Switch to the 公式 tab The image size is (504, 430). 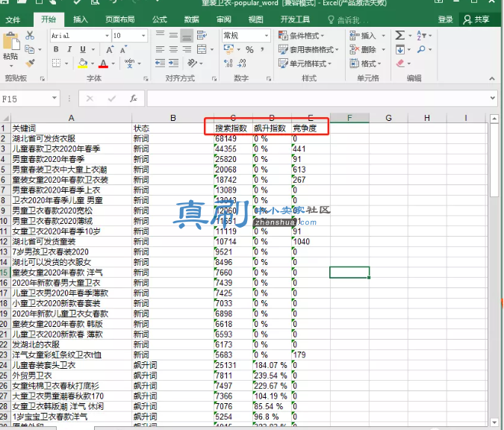[x=160, y=19]
